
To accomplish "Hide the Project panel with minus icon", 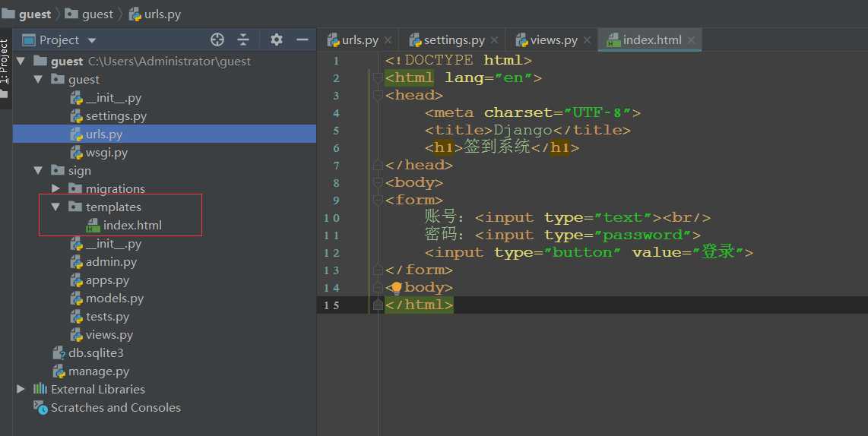I will click(x=303, y=39).
